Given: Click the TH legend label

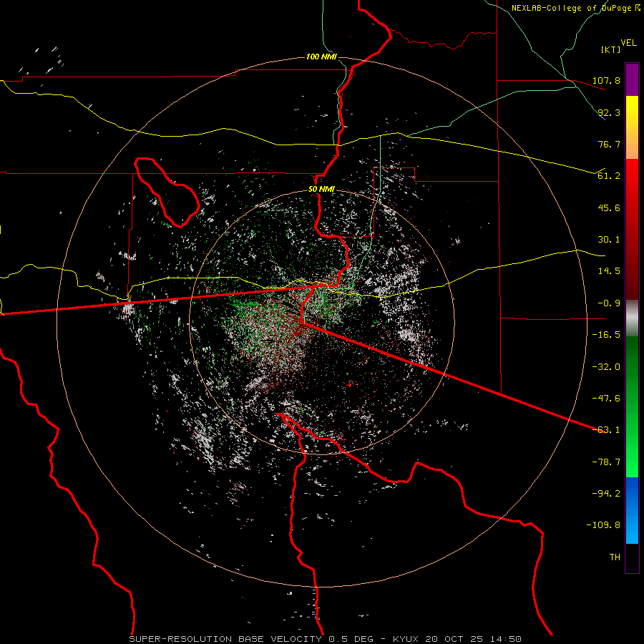Looking at the screenshot, I should click(615, 557).
